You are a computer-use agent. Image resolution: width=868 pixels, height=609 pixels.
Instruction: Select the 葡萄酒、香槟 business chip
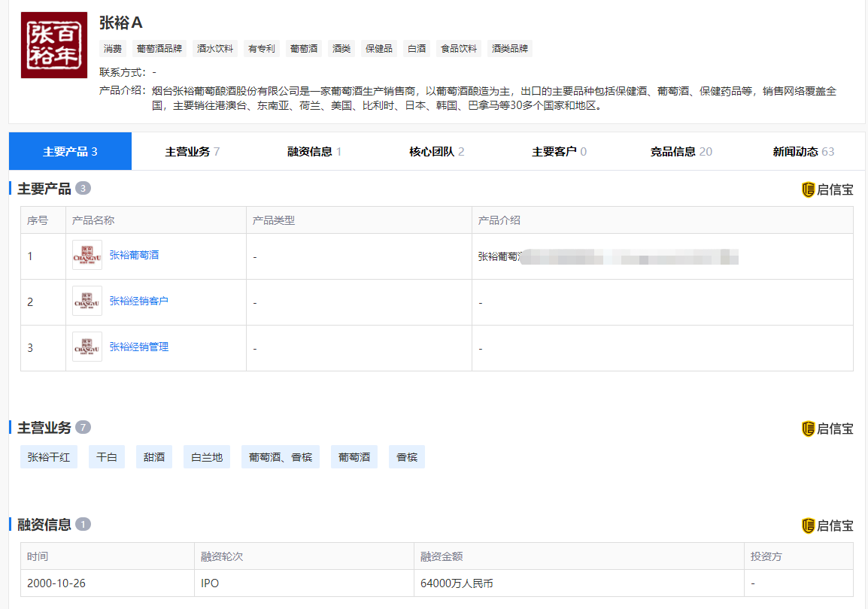click(x=281, y=457)
